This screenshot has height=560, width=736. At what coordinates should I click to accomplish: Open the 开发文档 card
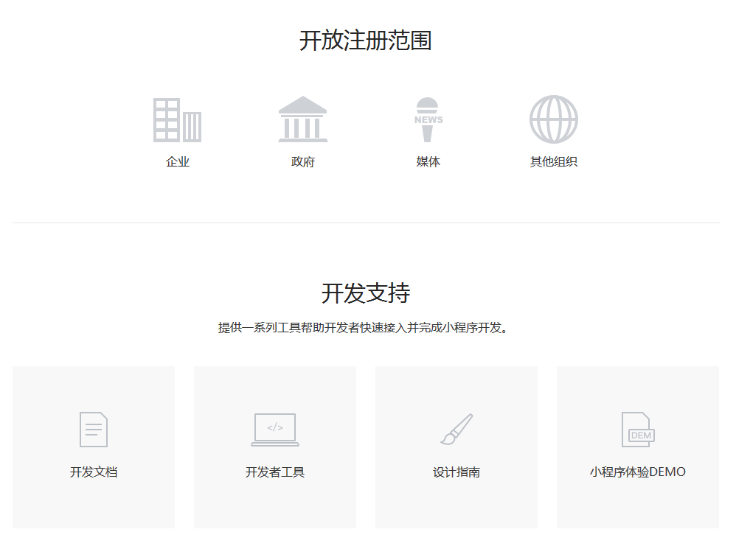coord(93,447)
